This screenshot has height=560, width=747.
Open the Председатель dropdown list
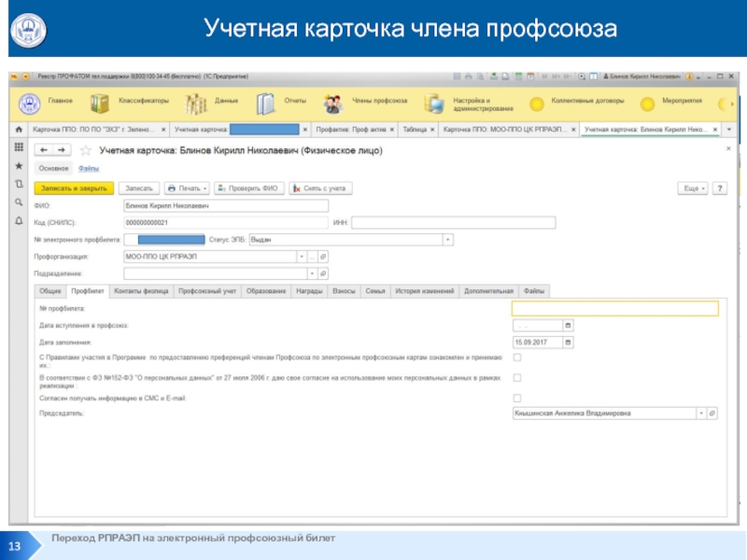tap(700, 413)
